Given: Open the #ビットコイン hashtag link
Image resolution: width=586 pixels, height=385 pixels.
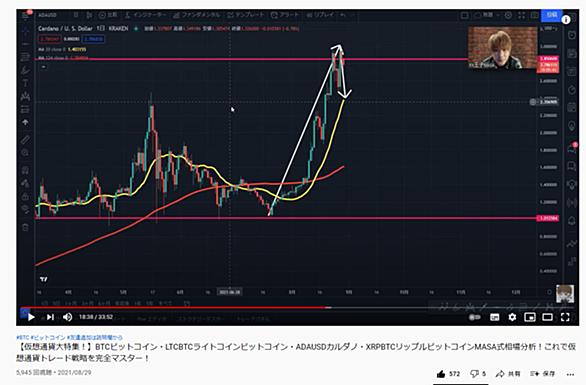Looking at the screenshot, I should (x=48, y=338).
